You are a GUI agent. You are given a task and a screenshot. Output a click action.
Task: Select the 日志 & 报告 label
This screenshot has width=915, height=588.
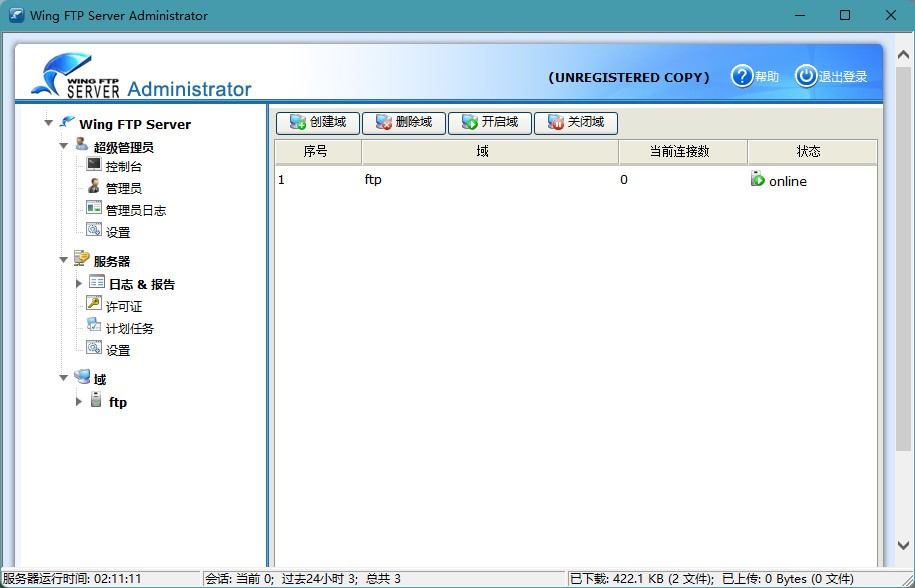(142, 284)
